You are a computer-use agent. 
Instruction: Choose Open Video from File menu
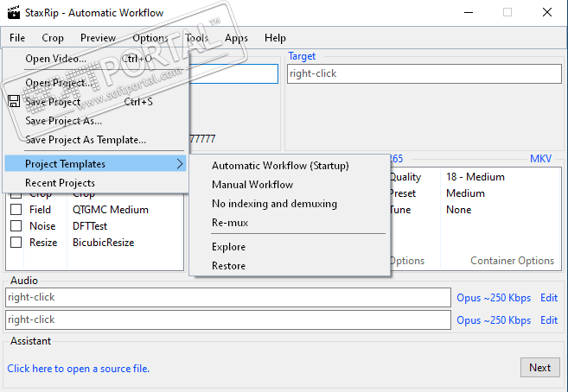pos(55,59)
